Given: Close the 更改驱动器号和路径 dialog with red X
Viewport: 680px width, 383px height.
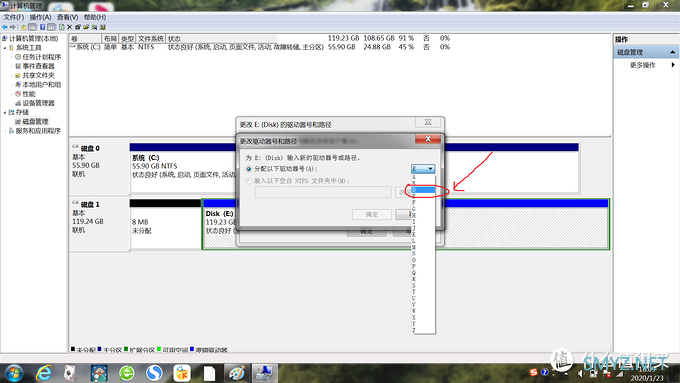Looking at the screenshot, I should coord(428,139).
